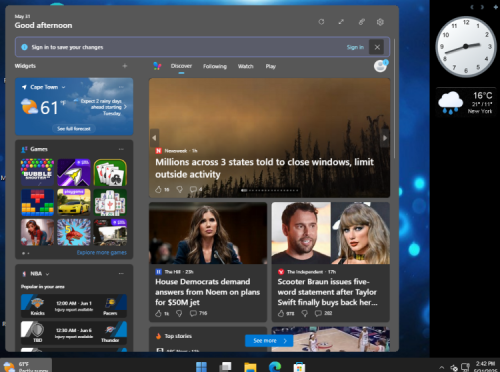Image resolution: width=500 pixels, height=372 pixels.
Task: Launch the rocket game tile
Action: 74,172
